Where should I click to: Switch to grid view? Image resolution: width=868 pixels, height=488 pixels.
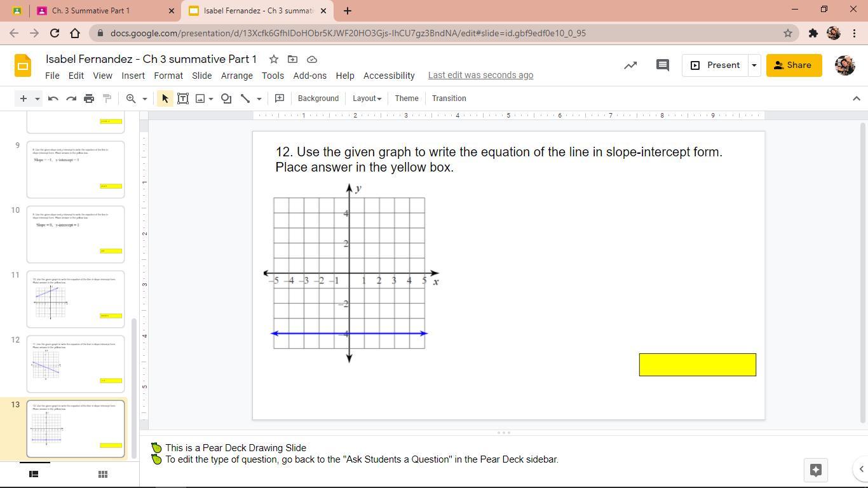[102, 474]
